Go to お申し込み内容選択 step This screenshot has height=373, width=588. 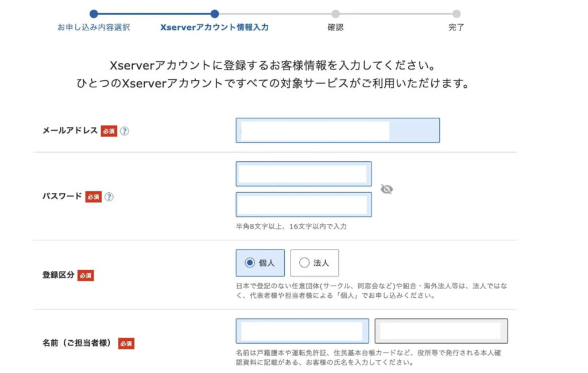coord(94,28)
